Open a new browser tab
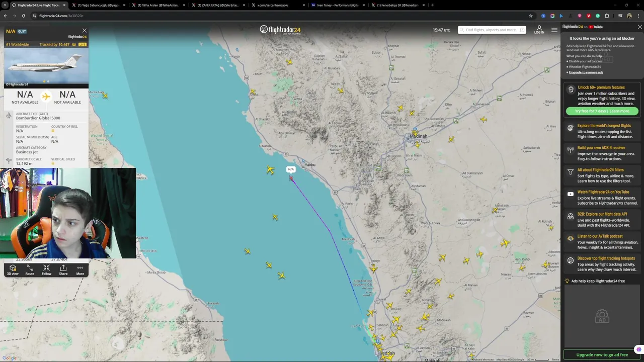 click(x=433, y=5)
